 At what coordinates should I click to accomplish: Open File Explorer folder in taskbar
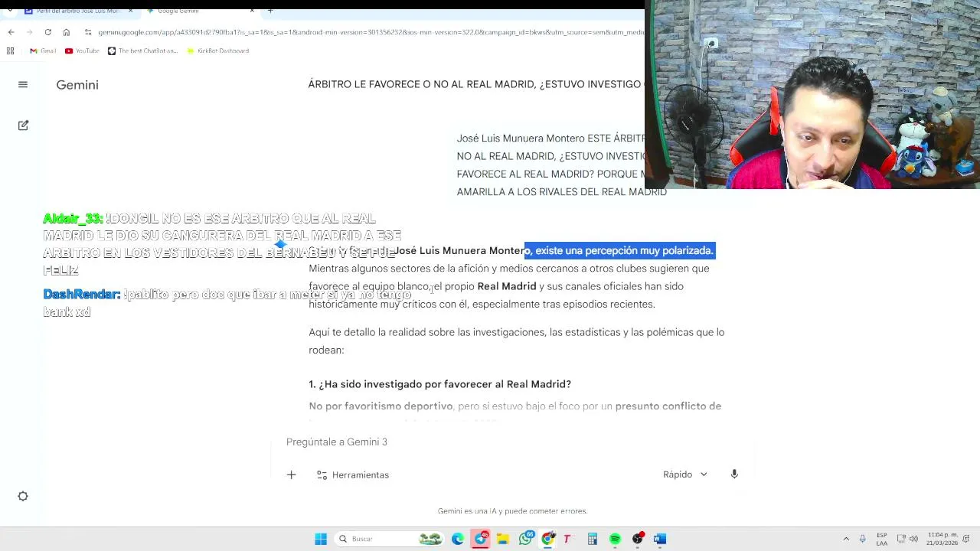click(x=503, y=539)
